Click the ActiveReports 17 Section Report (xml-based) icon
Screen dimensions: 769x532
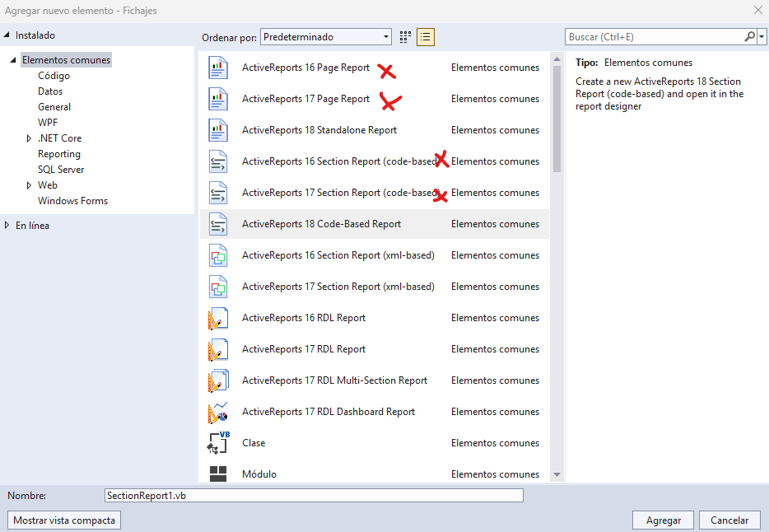[217, 287]
